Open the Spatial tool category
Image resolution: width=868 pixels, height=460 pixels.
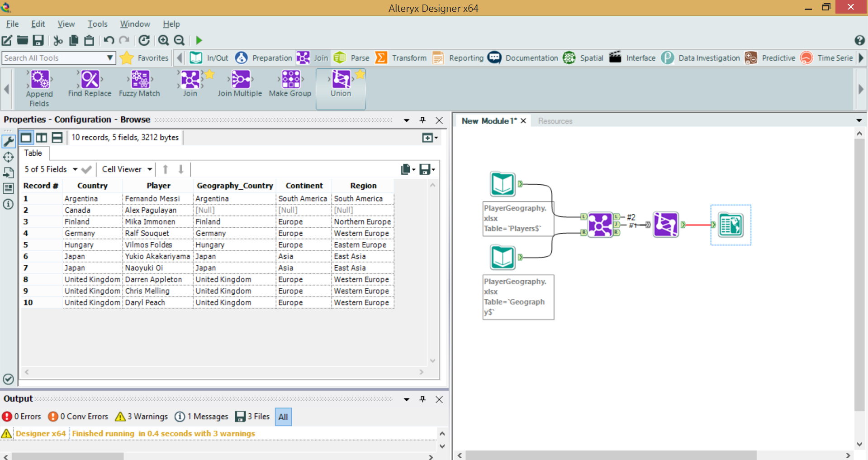pos(583,57)
